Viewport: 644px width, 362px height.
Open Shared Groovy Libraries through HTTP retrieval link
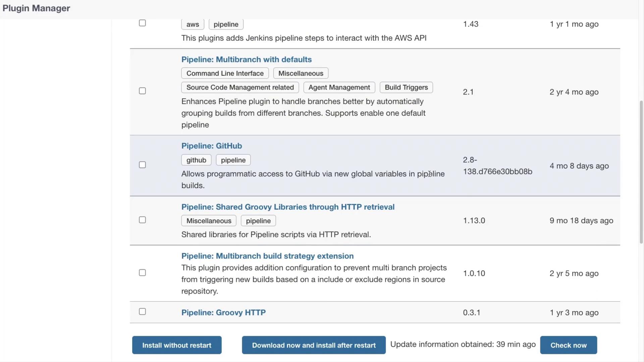coord(288,207)
